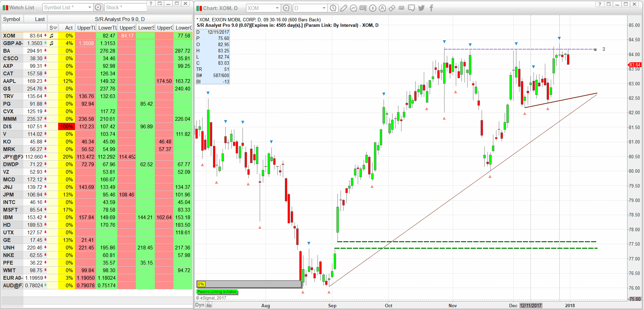Sort by the Symbol column header
644x310 pixels.
click(x=12, y=19)
